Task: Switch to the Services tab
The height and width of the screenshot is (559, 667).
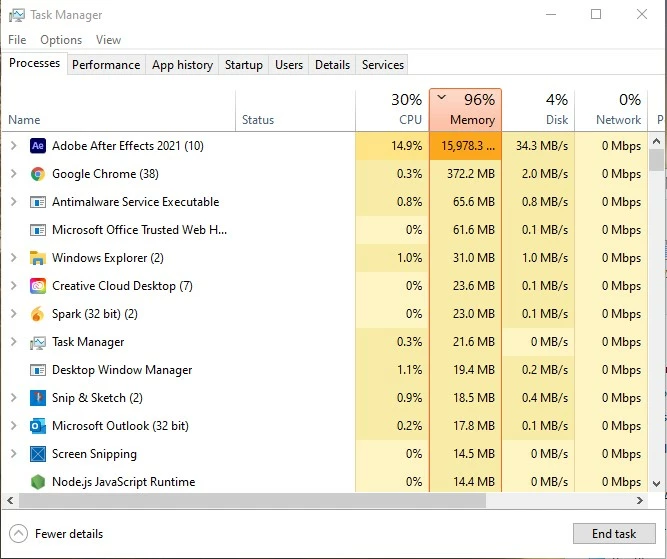Action: (x=382, y=65)
